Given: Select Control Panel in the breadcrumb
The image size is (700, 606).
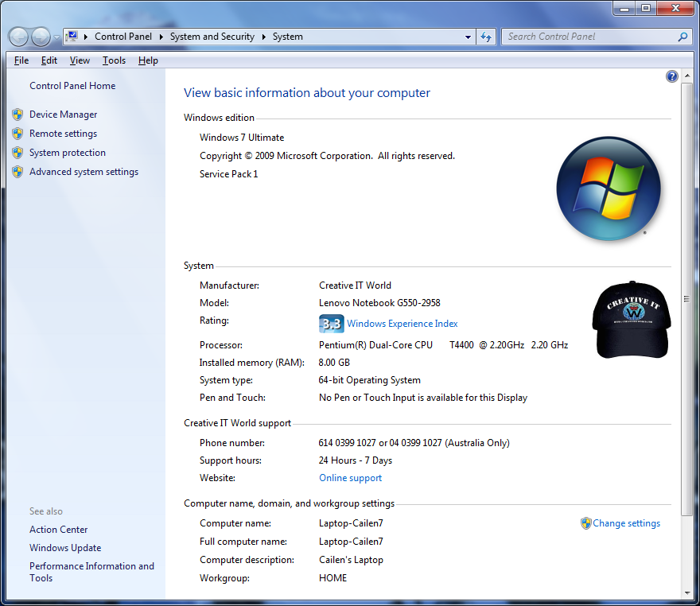Looking at the screenshot, I should 123,37.
